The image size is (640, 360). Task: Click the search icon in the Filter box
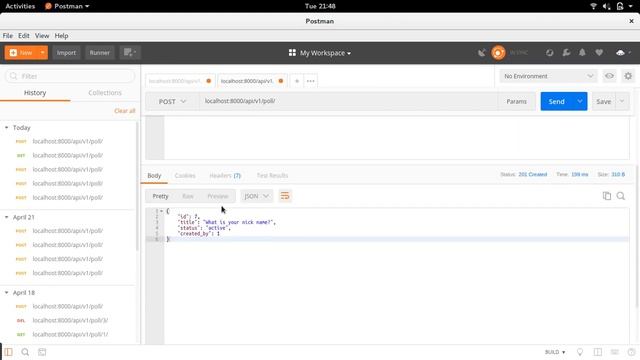[x=13, y=76]
